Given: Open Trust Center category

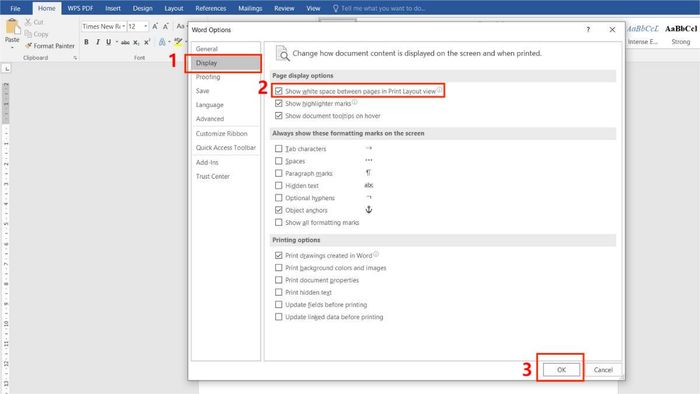Looking at the screenshot, I should (225, 176).
